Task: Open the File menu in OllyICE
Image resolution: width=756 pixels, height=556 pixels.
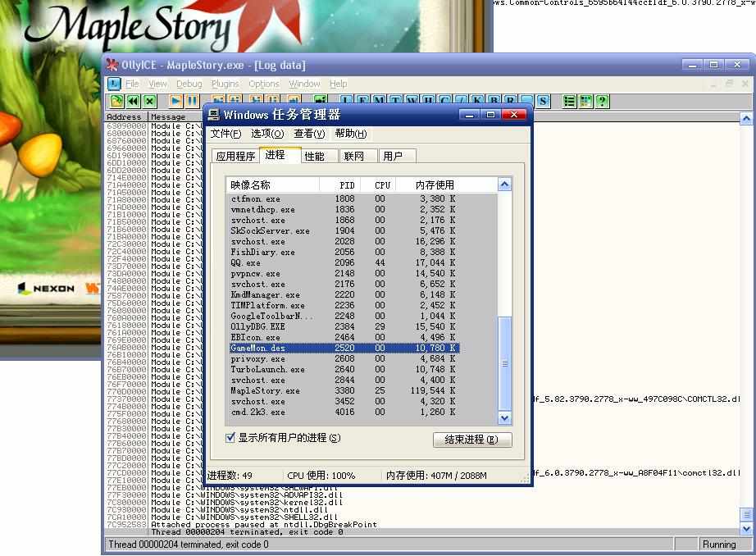Action: point(132,84)
